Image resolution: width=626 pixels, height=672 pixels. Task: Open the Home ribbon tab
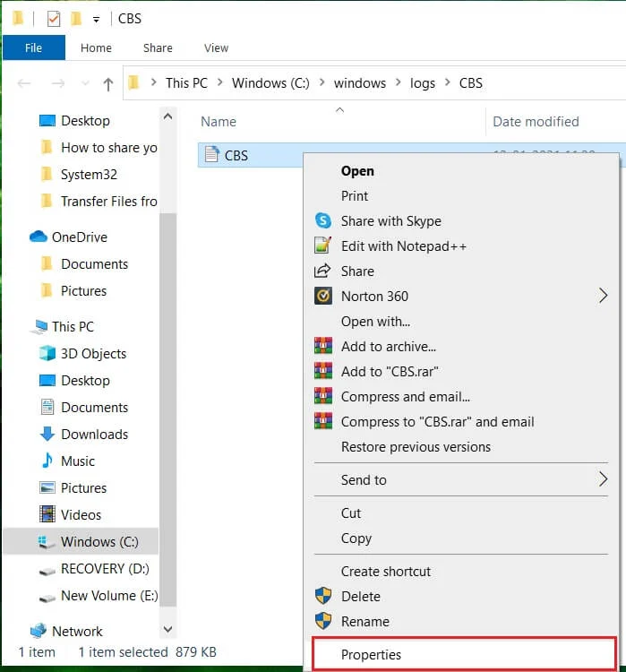(x=96, y=48)
